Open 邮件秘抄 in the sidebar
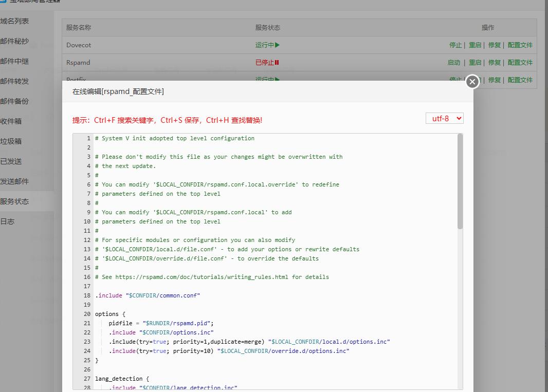The image size is (548, 392). (15, 41)
